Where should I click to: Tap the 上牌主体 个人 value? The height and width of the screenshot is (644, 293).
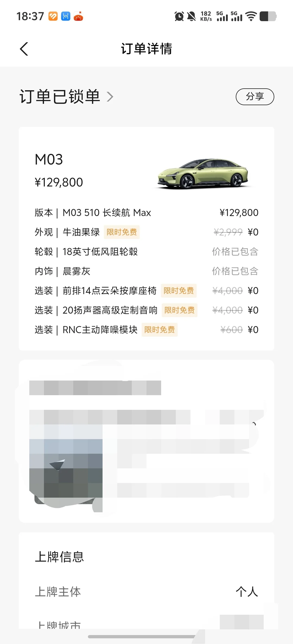click(247, 592)
